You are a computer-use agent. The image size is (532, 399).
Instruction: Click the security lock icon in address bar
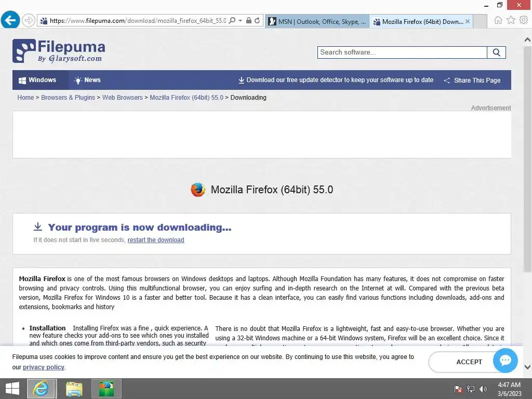(249, 20)
